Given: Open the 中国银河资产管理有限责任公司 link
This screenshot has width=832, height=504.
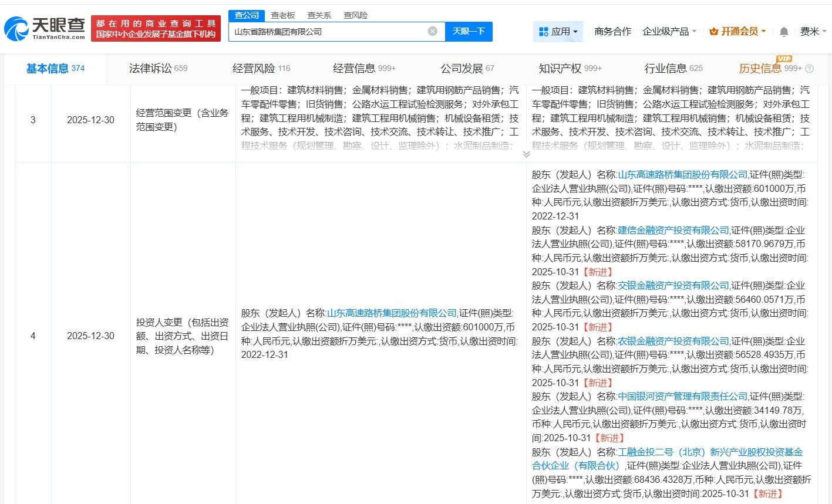Looking at the screenshot, I should pos(682,396).
